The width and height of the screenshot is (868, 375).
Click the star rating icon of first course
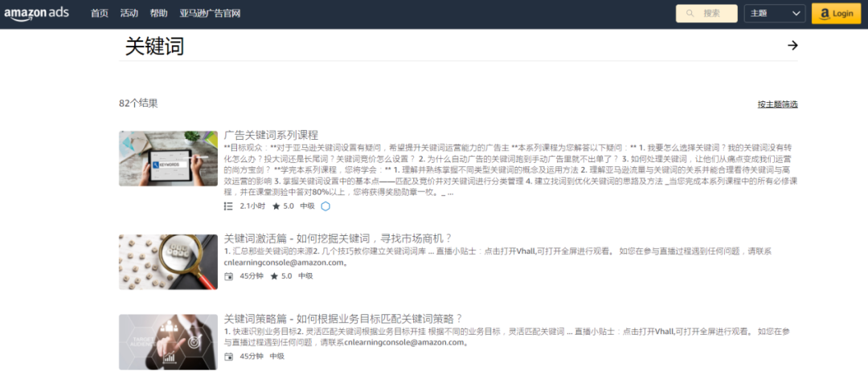tap(276, 206)
